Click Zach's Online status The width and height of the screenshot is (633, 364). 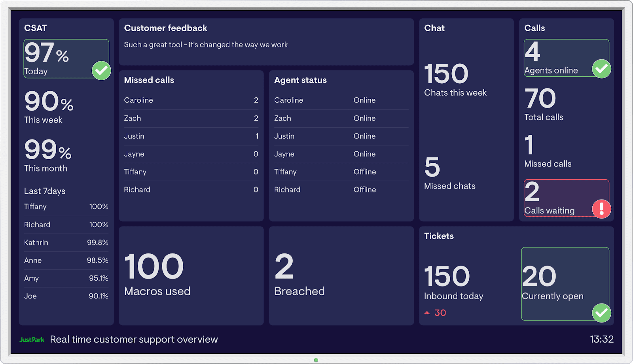(364, 118)
